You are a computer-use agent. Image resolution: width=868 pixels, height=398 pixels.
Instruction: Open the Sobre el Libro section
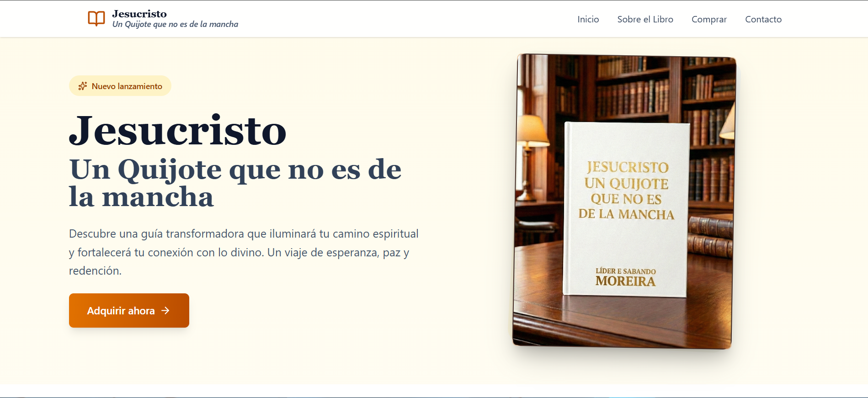(645, 19)
